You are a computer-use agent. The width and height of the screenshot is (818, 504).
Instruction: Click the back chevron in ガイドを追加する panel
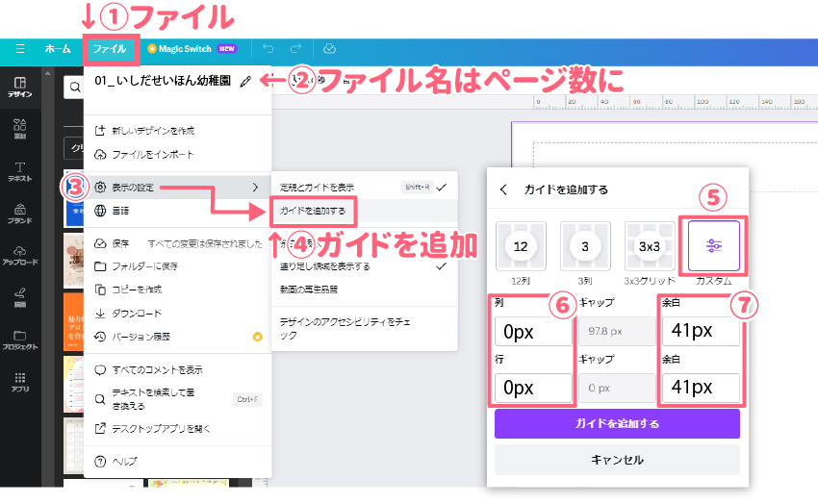(503, 189)
